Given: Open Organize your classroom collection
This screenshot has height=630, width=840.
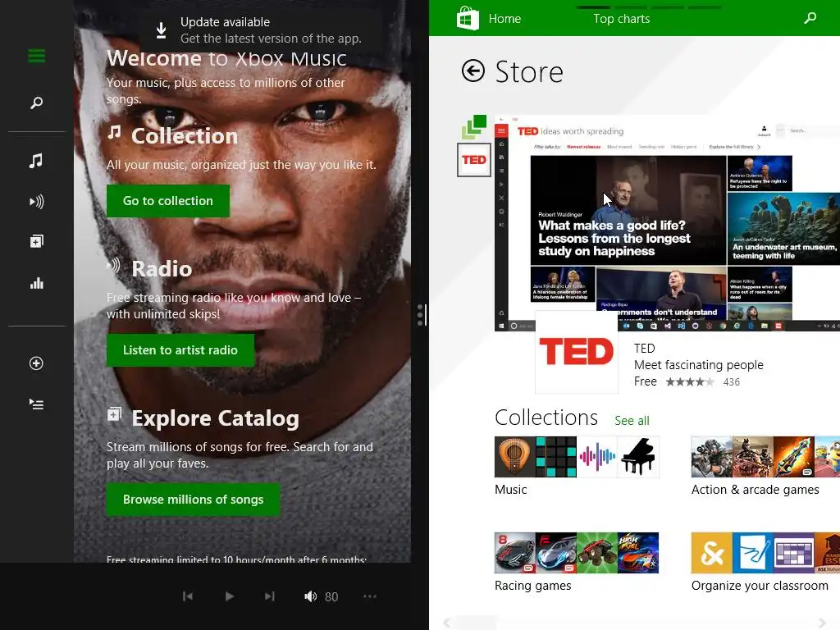Looking at the screenshot, I should pos(760,586).
